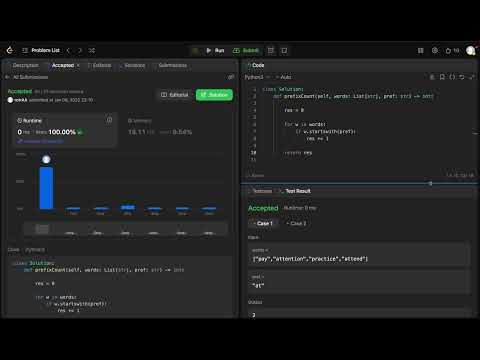This screenshot has height=360, width=480.
Task: Switch to the Description tab
Action: [25, 65]
